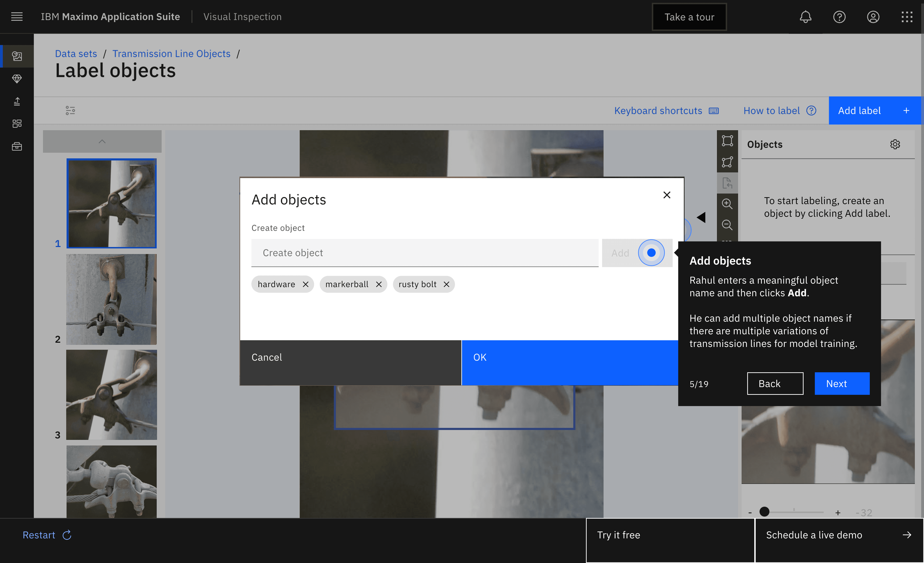The width and height of the screenshot is (924, 563).
Task: Click the filter settings icon
Action: click(70, 110)
